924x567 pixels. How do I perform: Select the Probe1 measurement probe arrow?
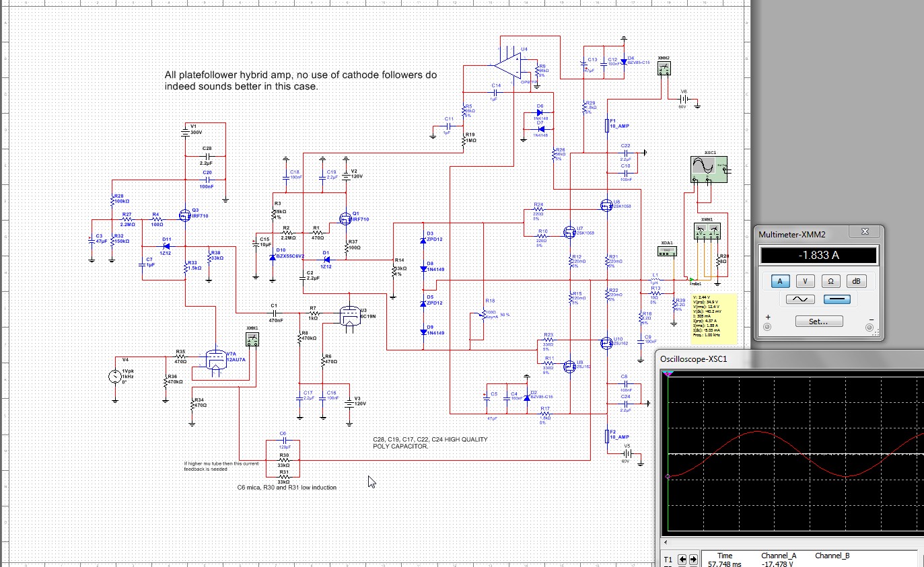click(692, 279)
